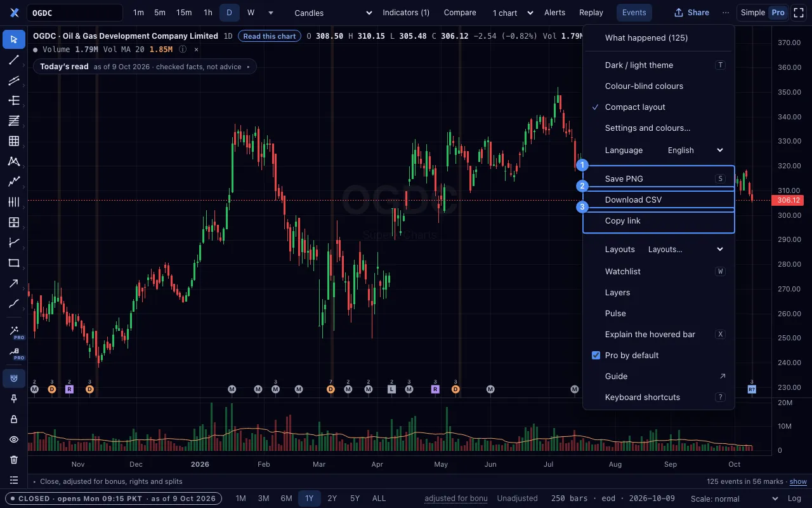Open the grid drawing tool
The image size is (812, 508).
coord(14,141)
